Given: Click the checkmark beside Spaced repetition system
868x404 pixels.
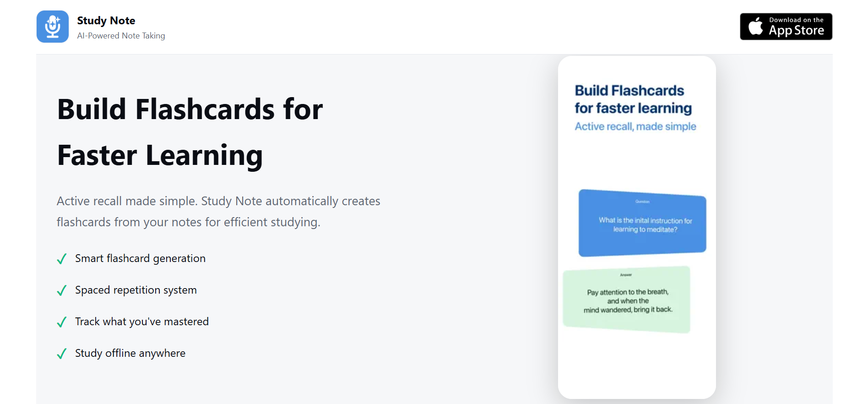Looking at the screenshot, I should [62, 290].
